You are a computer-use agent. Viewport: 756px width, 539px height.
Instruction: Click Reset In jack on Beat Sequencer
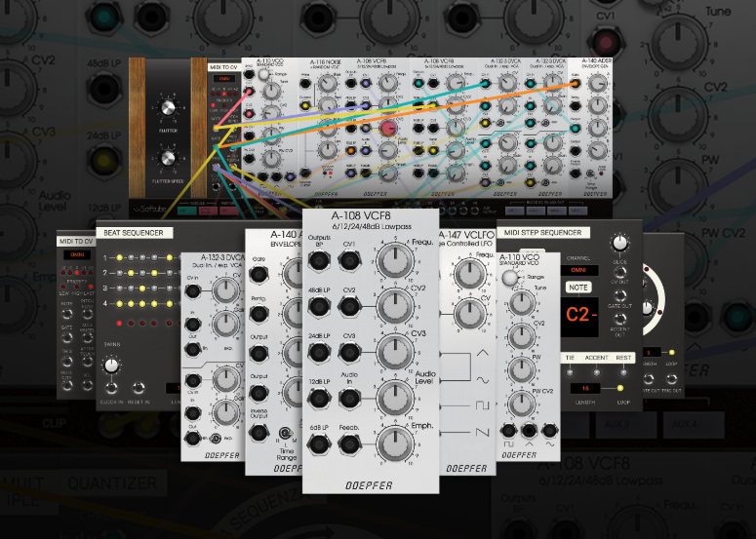(x=139, y=388)
